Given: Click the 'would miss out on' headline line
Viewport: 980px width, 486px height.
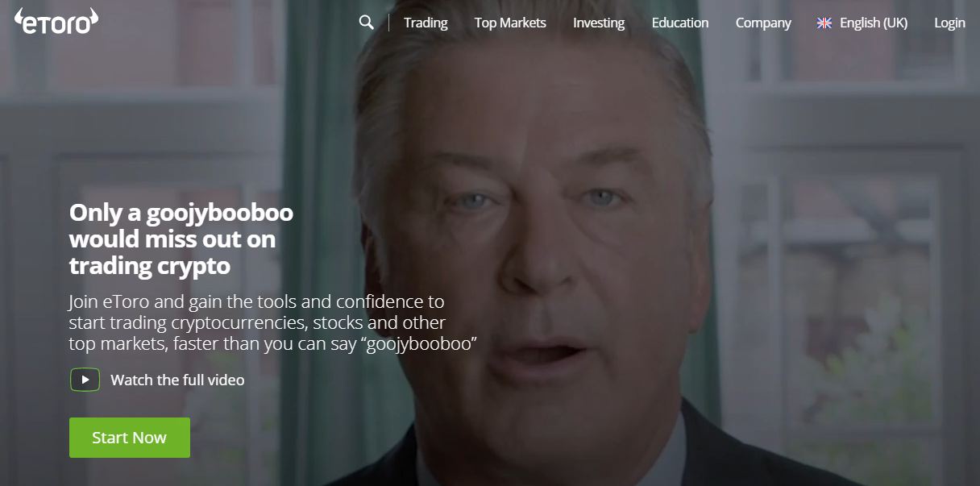Looking at the screenshot, I should (172, 239).
